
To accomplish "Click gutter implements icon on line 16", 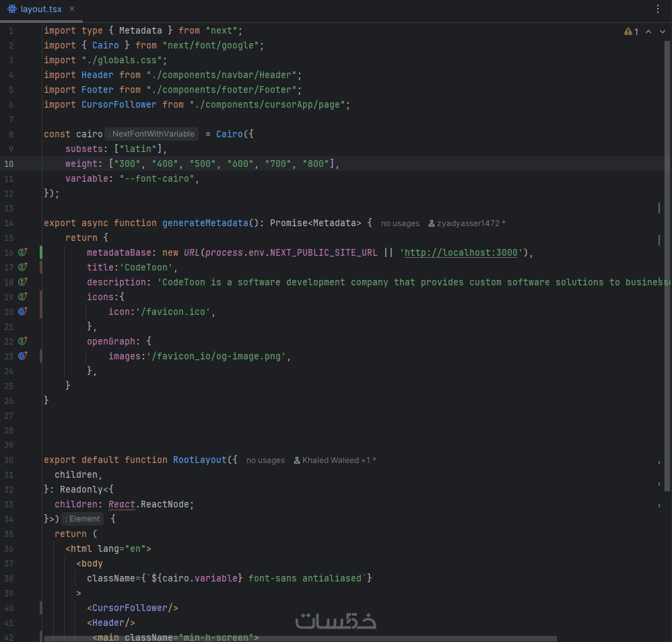I will point(23,252).
